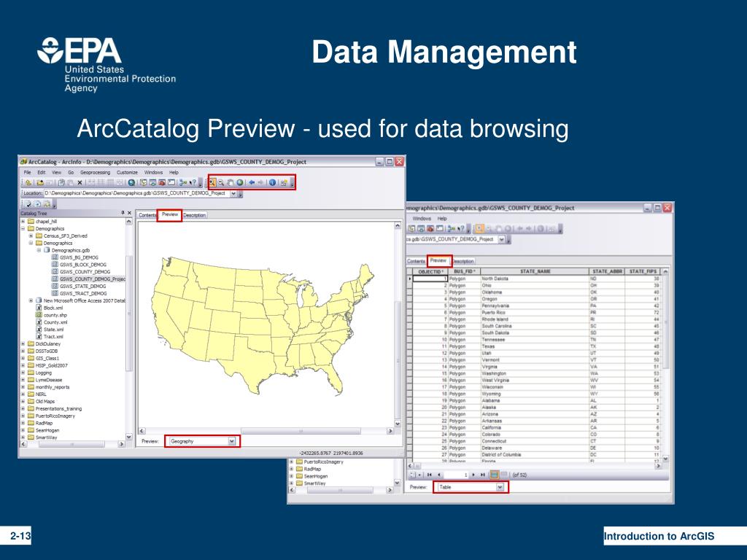Viewport: 747px width, 560px height.
Task: Expand the chapel_hill folder
Action: (23, 222)
